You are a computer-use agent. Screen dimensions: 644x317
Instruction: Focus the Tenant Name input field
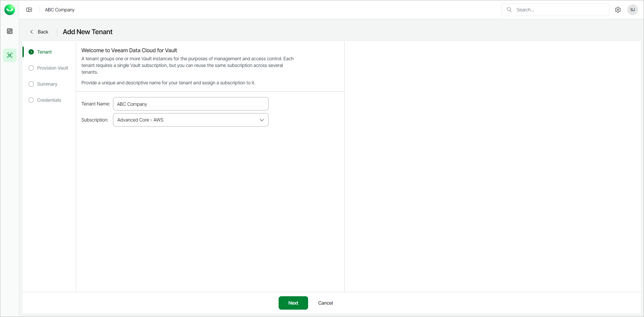tap(190, 104)
